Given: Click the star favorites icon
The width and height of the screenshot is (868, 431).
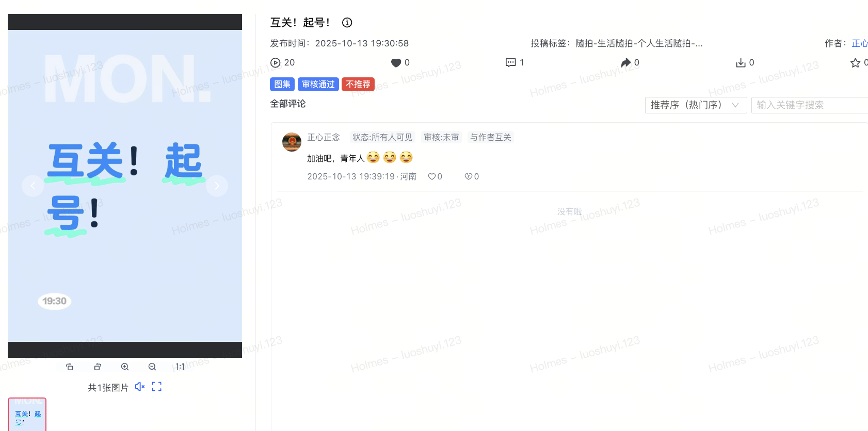Looking at the screenshot, I should 856,62.
